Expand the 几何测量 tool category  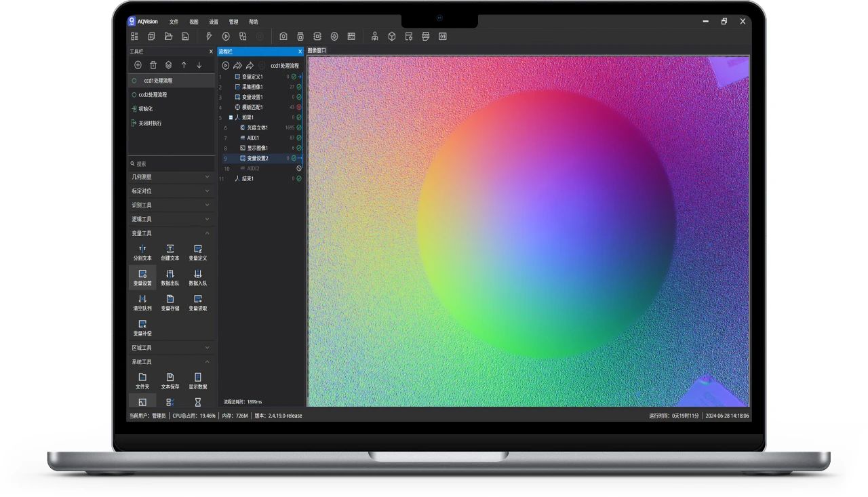[172, 177]
